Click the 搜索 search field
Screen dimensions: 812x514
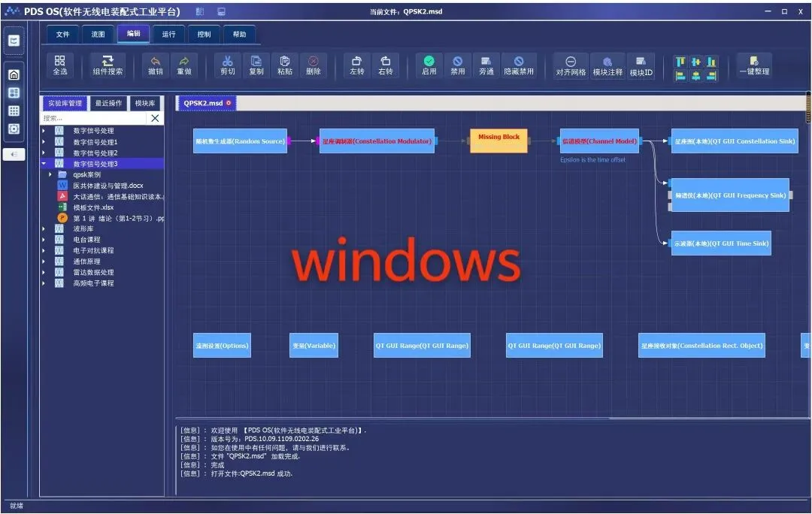click(94, 119)
